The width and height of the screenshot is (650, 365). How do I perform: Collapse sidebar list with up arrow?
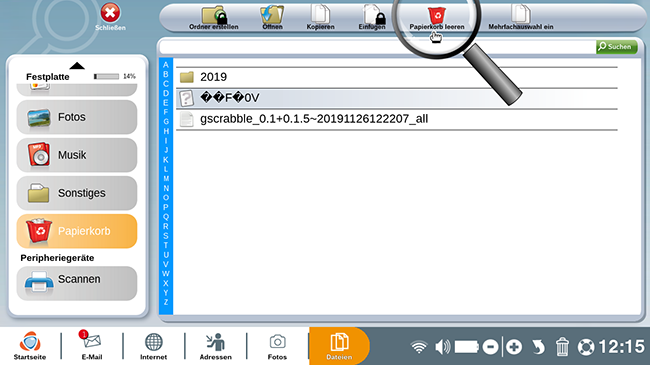(x=77, y=66)
